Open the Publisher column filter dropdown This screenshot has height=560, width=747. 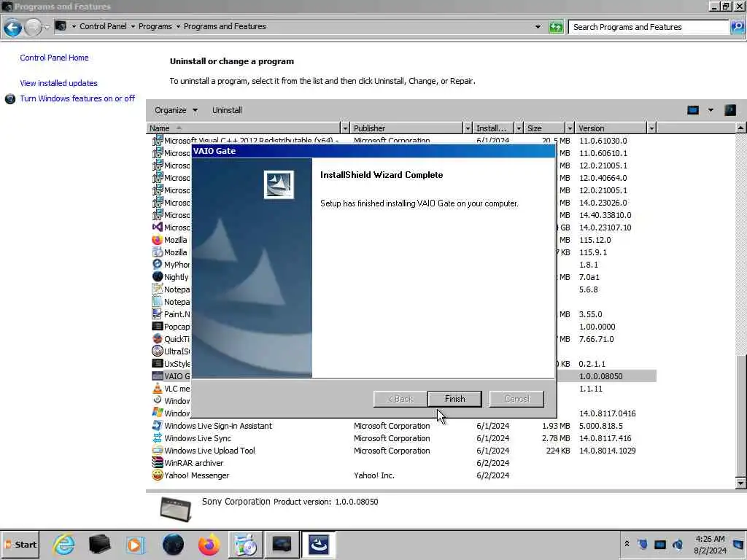[468, 128]
